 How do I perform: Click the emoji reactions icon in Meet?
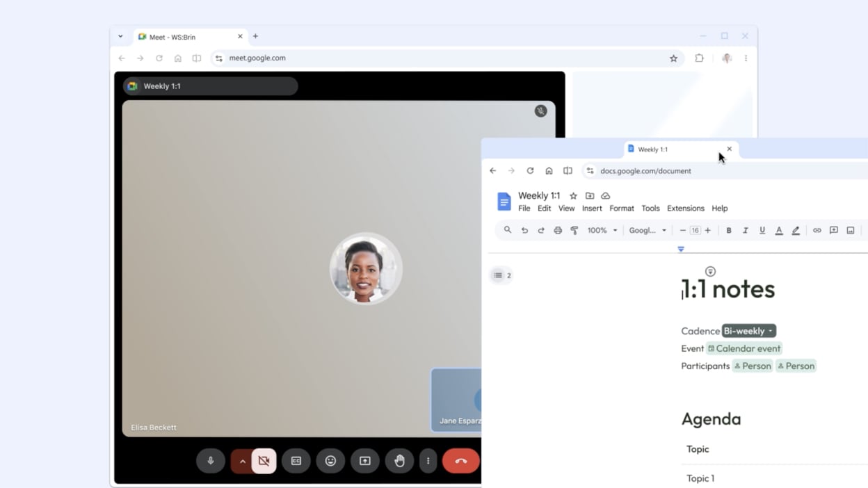(x=330, y=460)
